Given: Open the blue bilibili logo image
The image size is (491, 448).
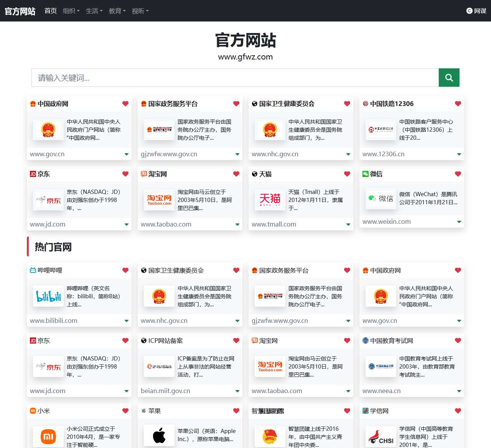Looking at the screenshot, I should [48, 296].
